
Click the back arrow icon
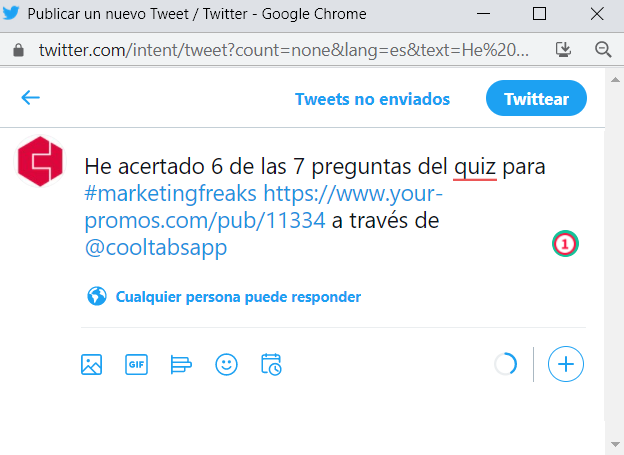pos(30,98)
